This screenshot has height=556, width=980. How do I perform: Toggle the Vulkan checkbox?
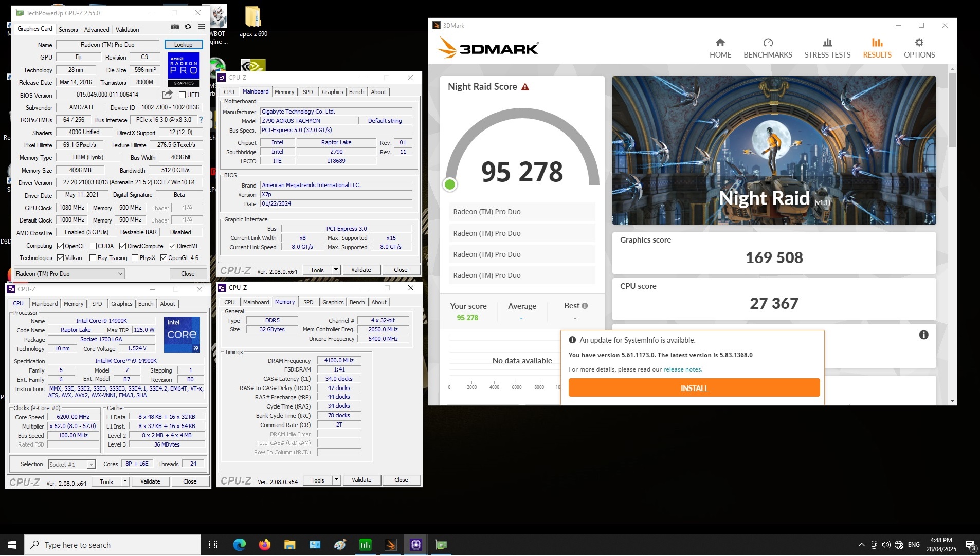(60, 258)
